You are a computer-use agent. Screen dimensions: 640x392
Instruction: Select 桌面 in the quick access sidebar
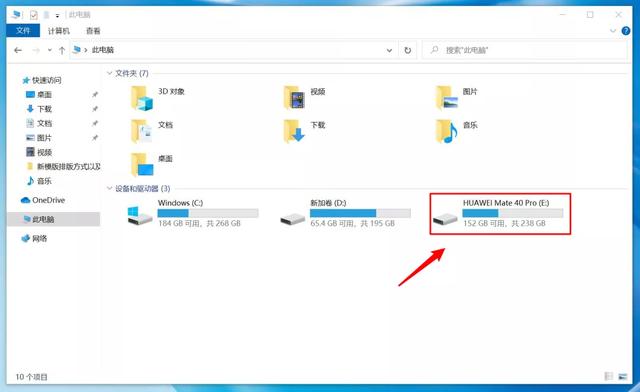coord(39,94)
